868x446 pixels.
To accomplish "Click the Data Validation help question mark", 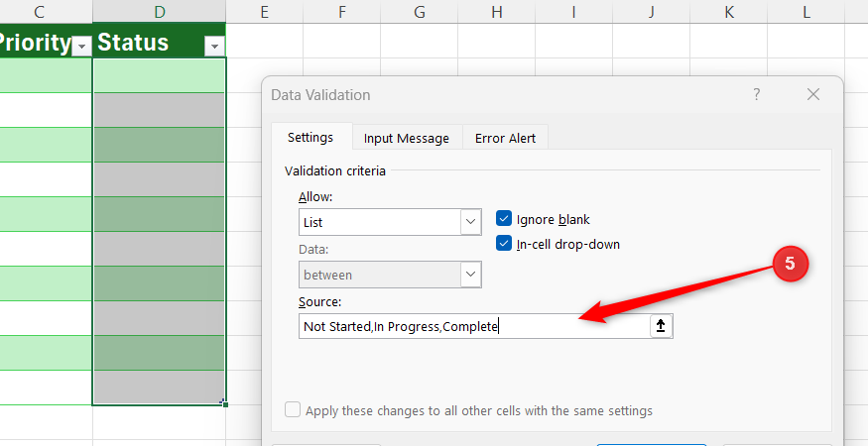I will [757, 94].
